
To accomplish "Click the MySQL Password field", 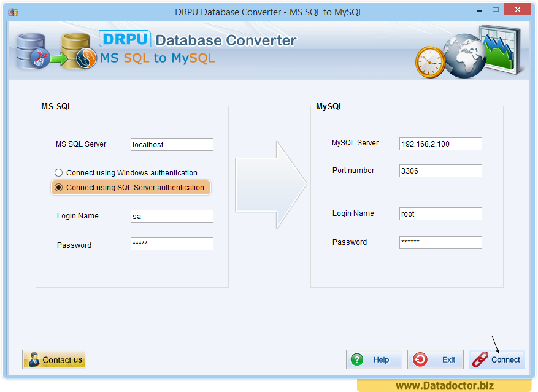I will pos(440,243).
